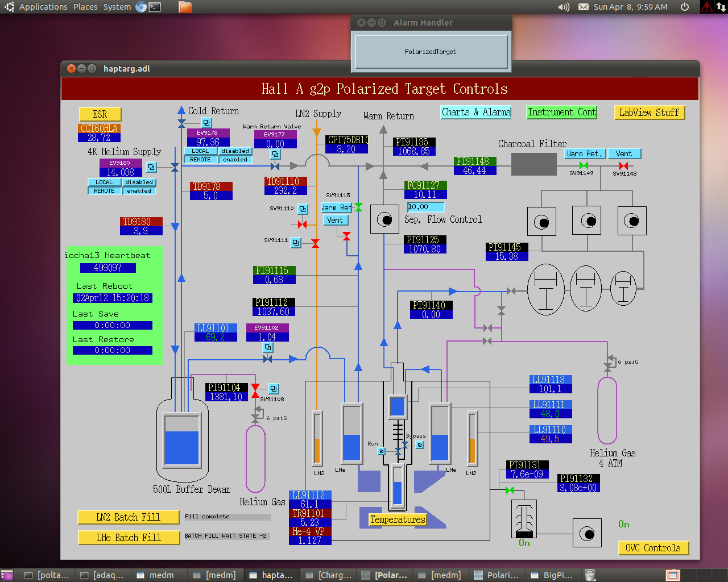The height and width of the screenshot is (582, 728).
Task: Open the OVC Controls menu
Action: coord(653,548)
